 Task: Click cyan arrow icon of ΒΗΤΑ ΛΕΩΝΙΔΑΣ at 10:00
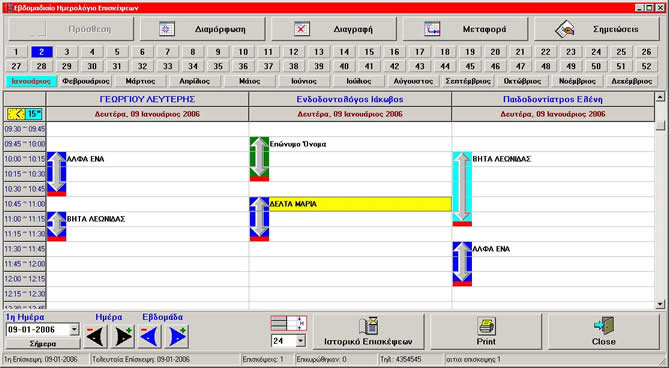coord(462,188)
